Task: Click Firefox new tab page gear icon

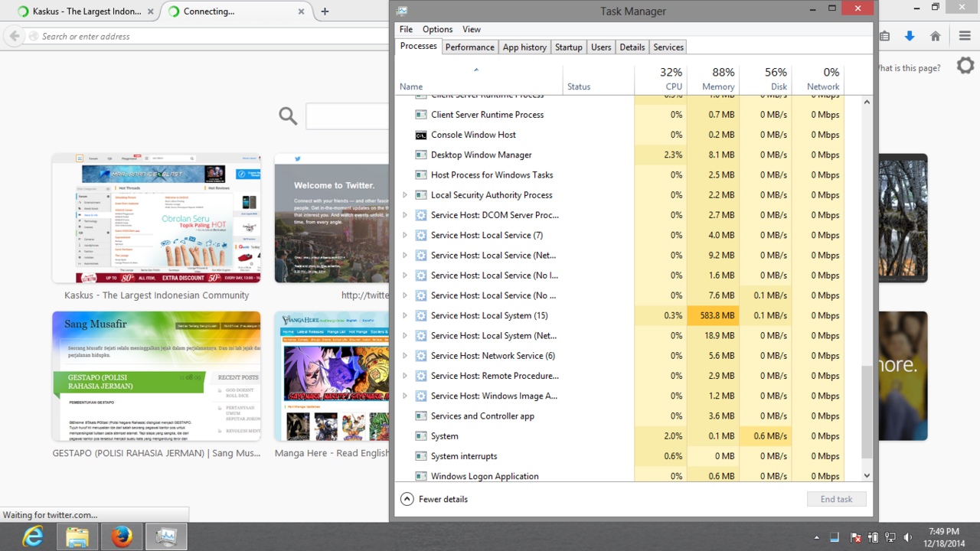Action: (965, 66)
